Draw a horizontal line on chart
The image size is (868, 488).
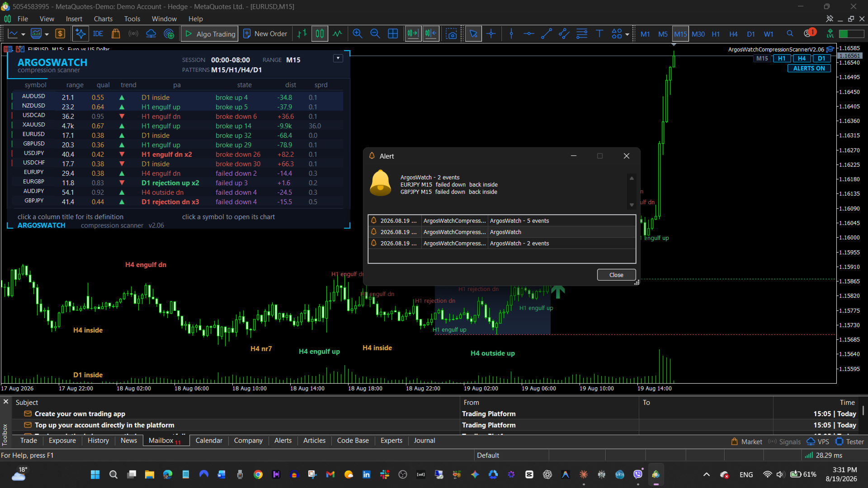(x=529, y=34)
